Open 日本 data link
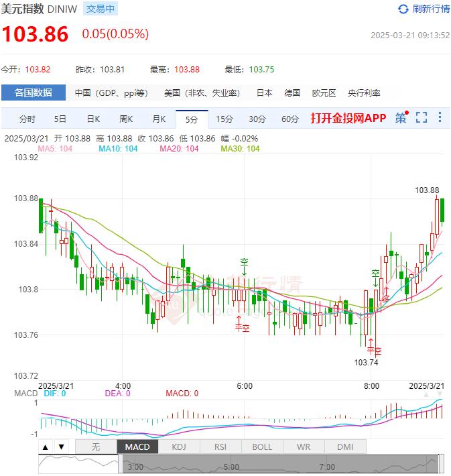 264,93
